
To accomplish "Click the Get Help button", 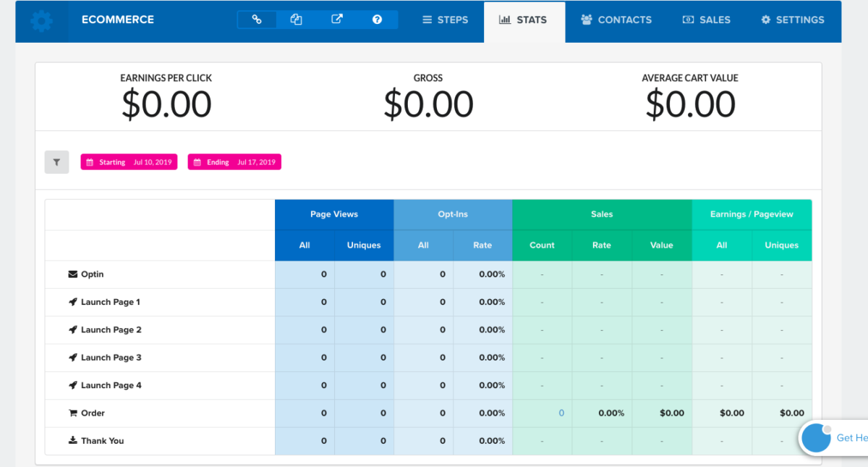I will click(x=839, y=437).
